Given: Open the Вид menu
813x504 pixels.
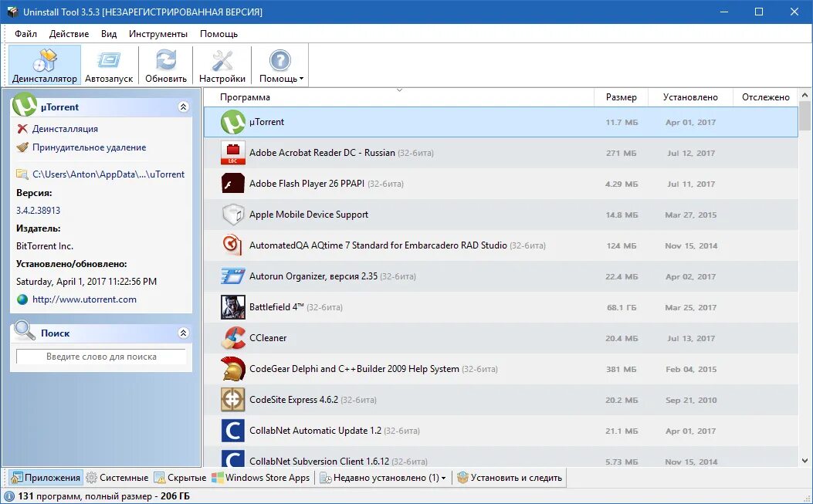Looking at the screenshot, I should [x=109, y=34].
